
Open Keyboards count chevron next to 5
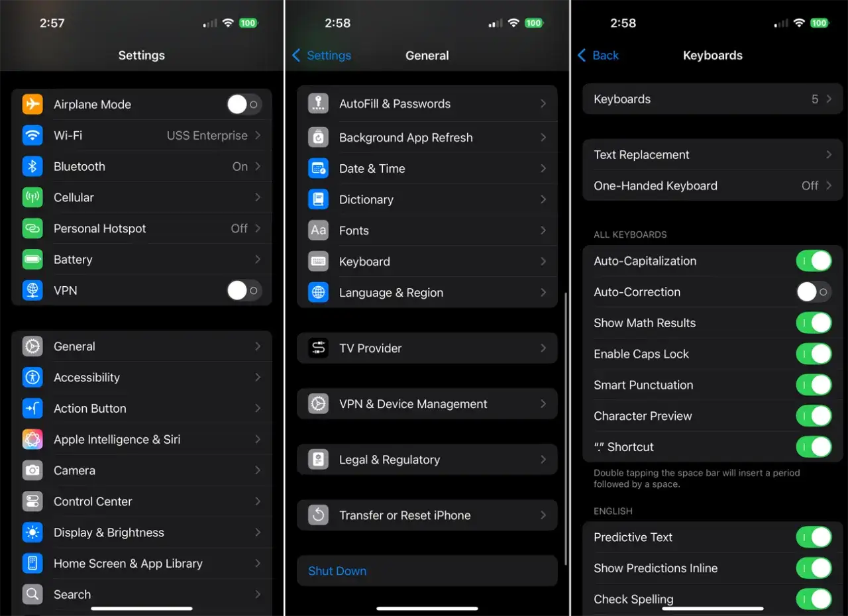tap(829, 99)
